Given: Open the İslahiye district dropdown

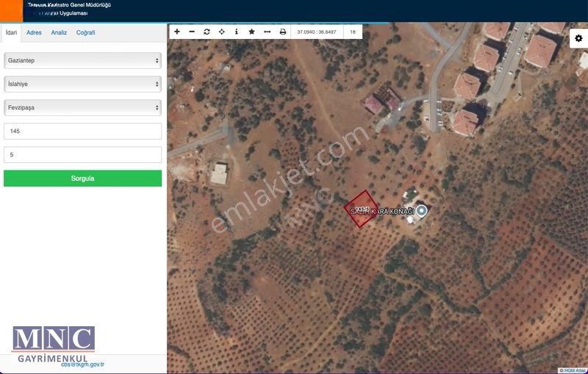Looking at the screenshot, I should click(x=82, y=84).
